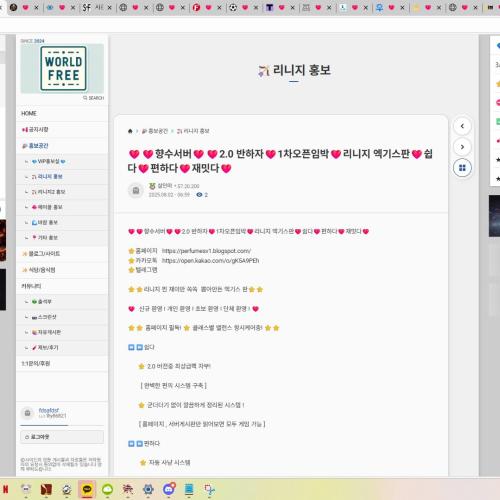
Task: Open the blue gear app in taskbar
Action: 148,489
